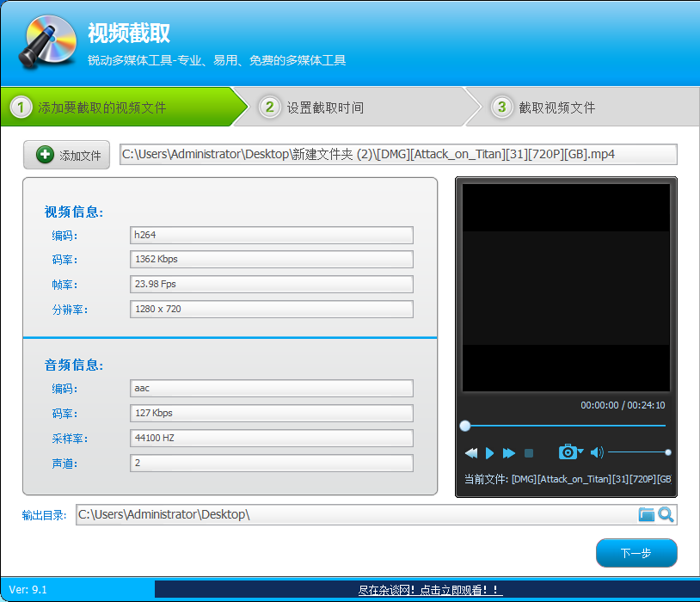Click the 音频信息 section heading
This screenshot has height=602, width=700.
click(74, 365)
